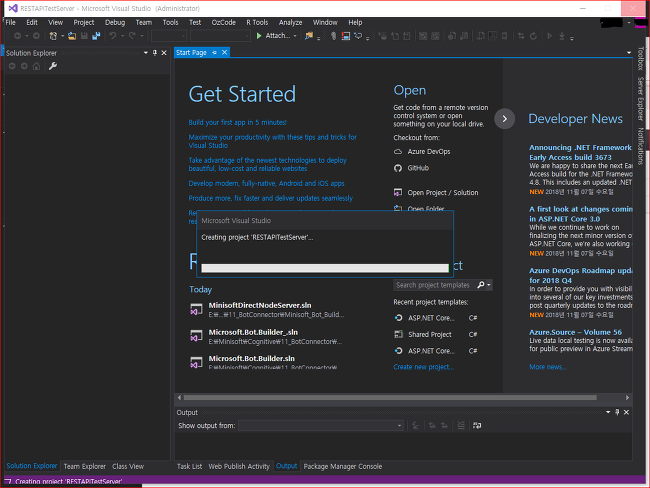Viewport: 650px width, 488px height.
Task: Open the OzCode menu
Action: [223, 22]
